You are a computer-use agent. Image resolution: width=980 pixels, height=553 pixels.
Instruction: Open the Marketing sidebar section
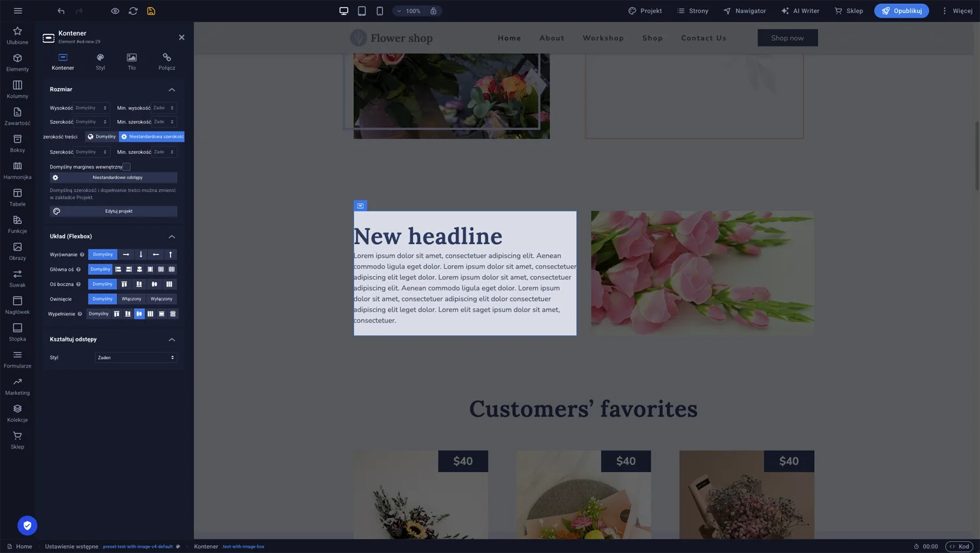tap(18, 387)
